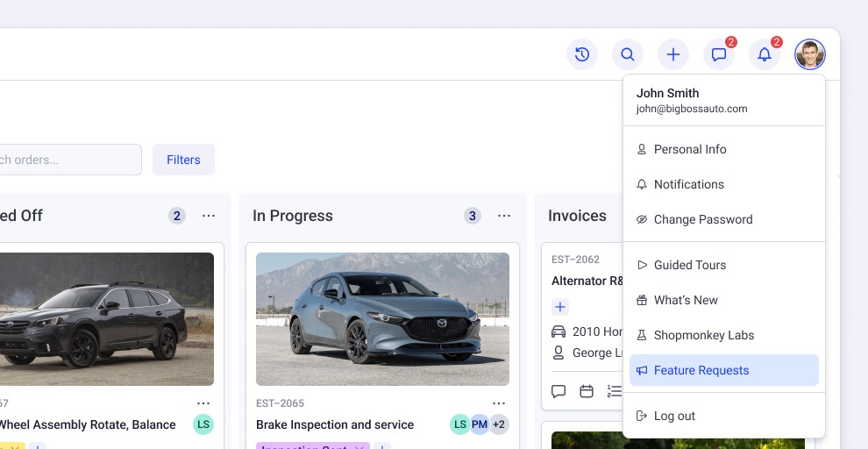The image size is (868, 449).
Task: Click the Subaru wagon vehicle photo
Action: tap(107, 319)
